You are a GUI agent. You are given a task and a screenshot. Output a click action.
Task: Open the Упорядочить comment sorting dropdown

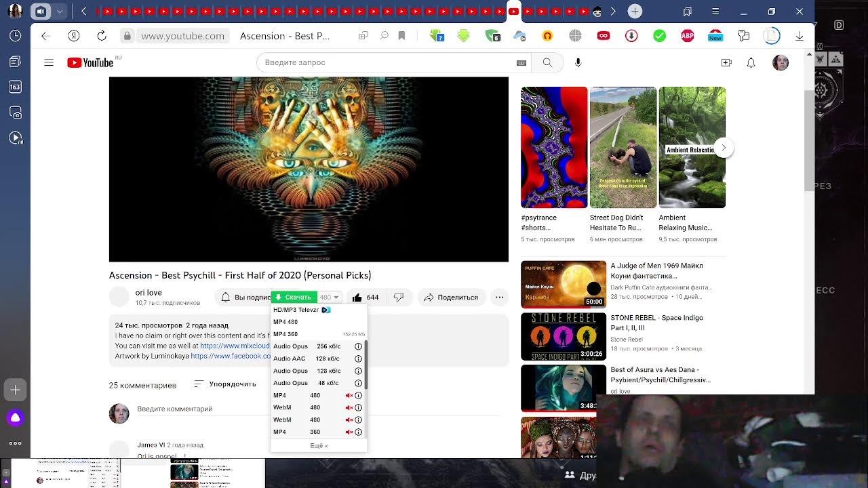(x=225, y=384)
